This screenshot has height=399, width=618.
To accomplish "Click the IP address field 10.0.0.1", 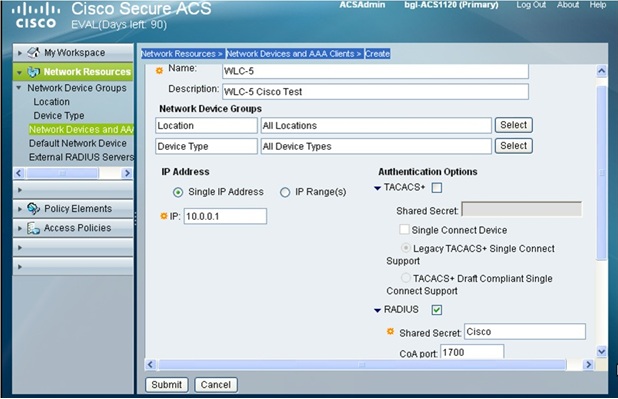I will click(225, 216).
